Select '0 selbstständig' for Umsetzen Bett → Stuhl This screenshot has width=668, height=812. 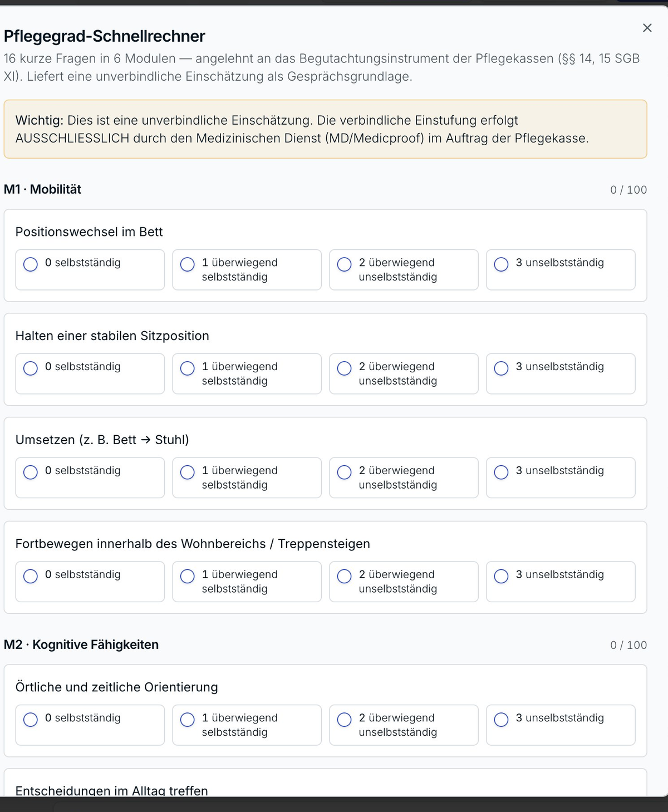click(x=90, y=478)
